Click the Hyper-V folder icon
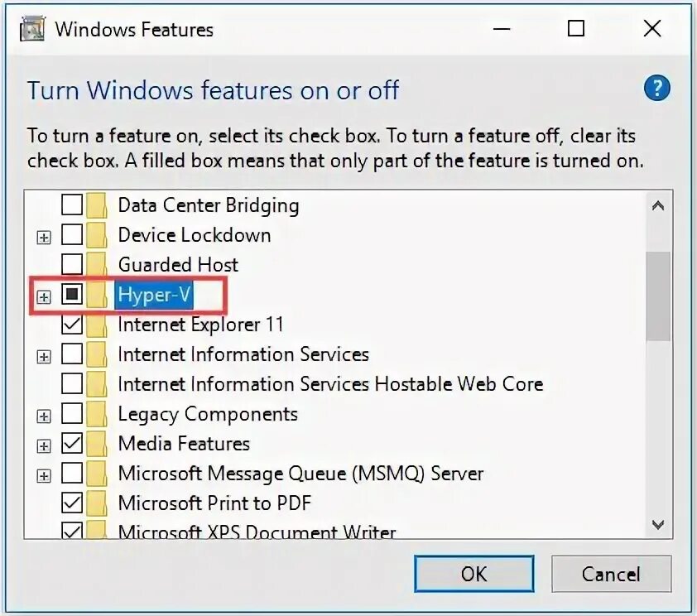The height and width of the screenshot is (616, 697). 98,295
